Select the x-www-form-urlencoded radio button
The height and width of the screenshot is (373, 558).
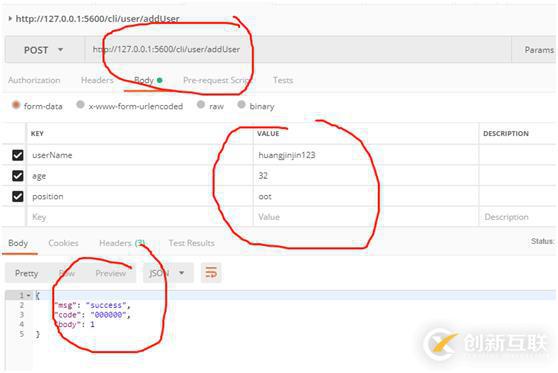pos(80,105)
